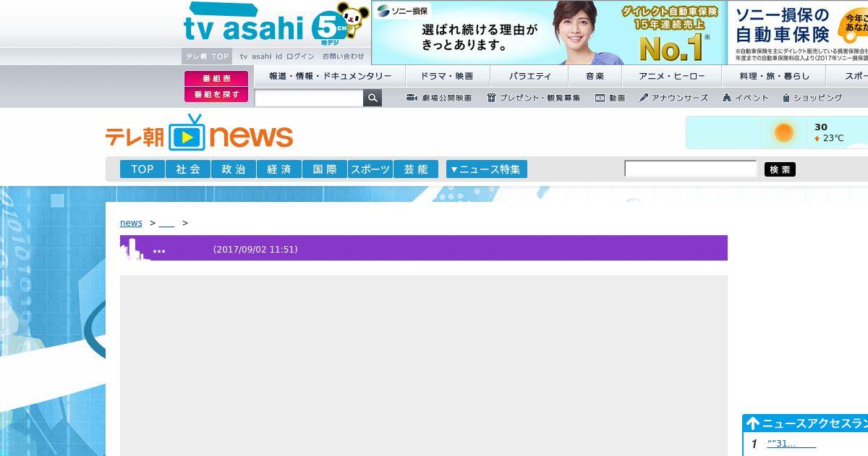
Task: Click the 検索 button in news bar
Action: point(780,169)
